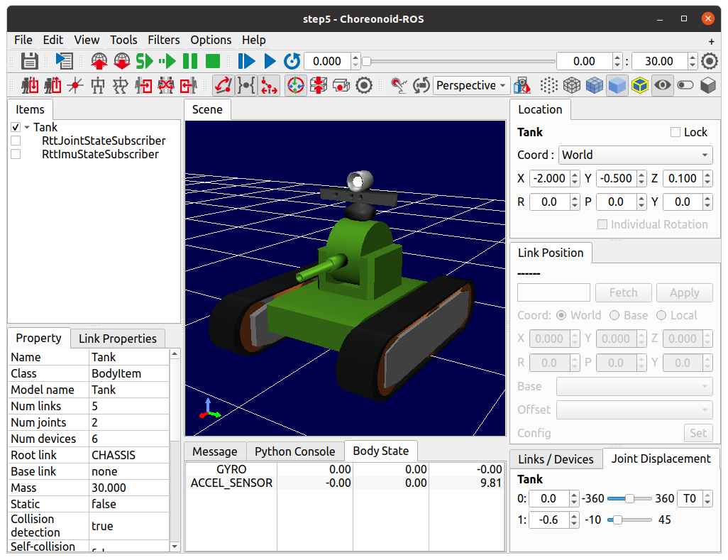This screenshot has width=728, height=560.
Task: Stop the simulation with the green square
Action: click(213, 61)
